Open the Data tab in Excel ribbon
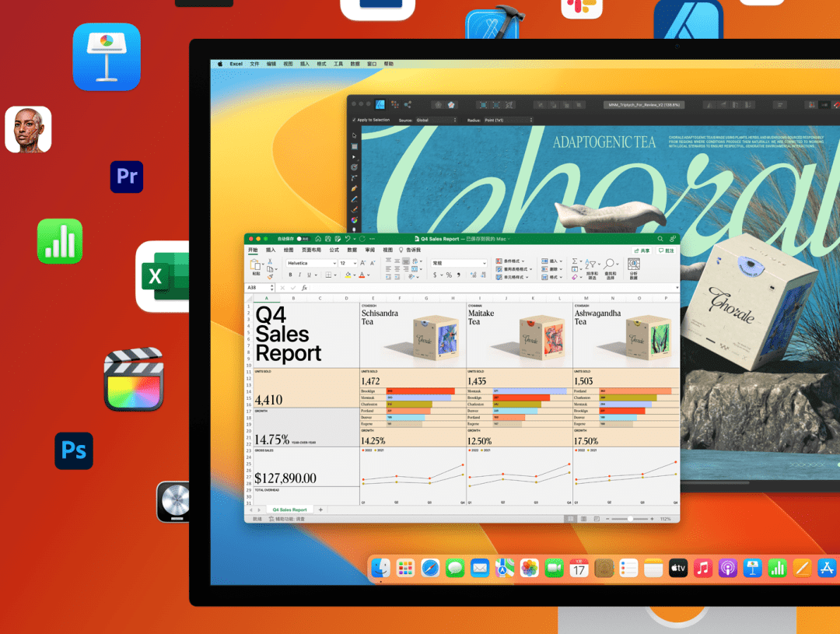Image resolution: width=840 pixels, height=634 pixels. pyautogui.click(x=352, y=250)
